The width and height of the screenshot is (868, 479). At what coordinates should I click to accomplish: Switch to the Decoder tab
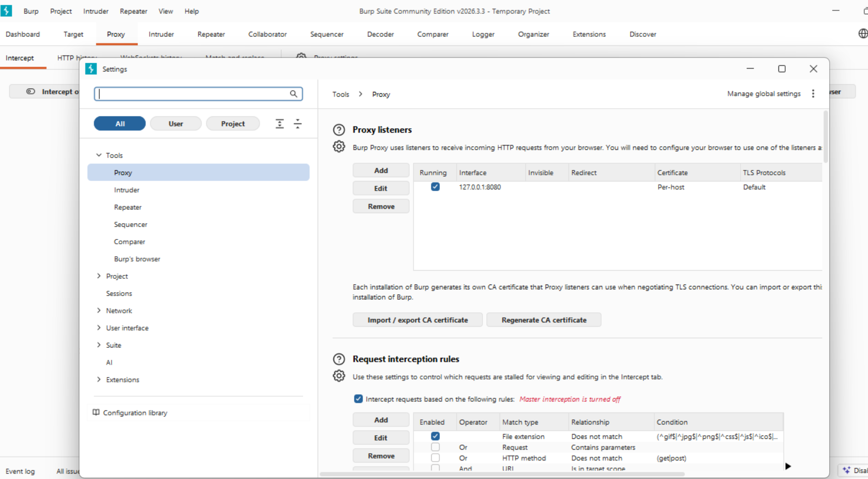[380, 34]
